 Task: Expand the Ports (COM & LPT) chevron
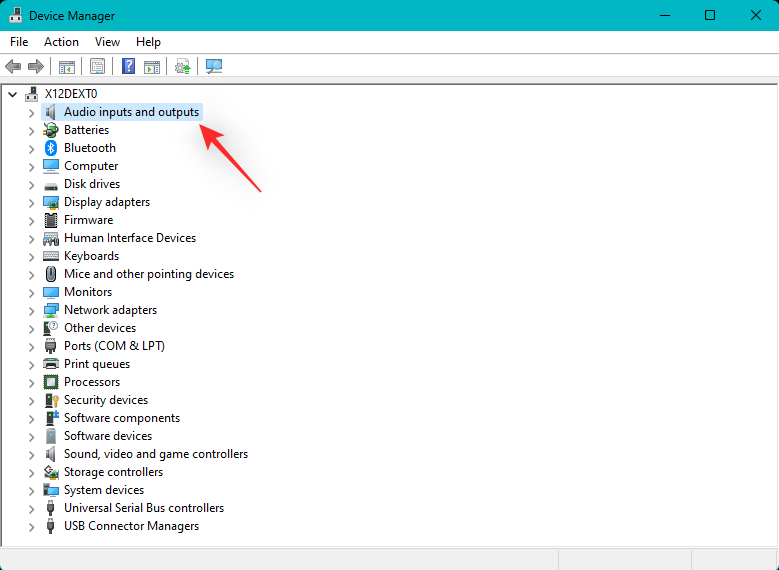point(31,346)
